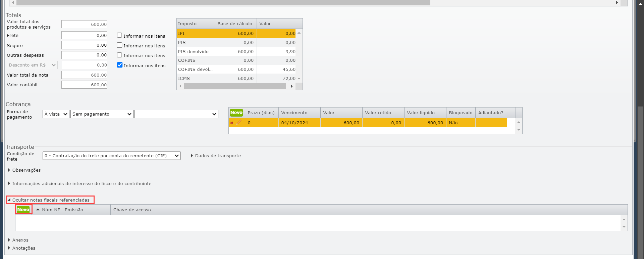The image size is (644, 259).
Task: Select the 'COFINS devol...' tax row
Action: [236, 69]
